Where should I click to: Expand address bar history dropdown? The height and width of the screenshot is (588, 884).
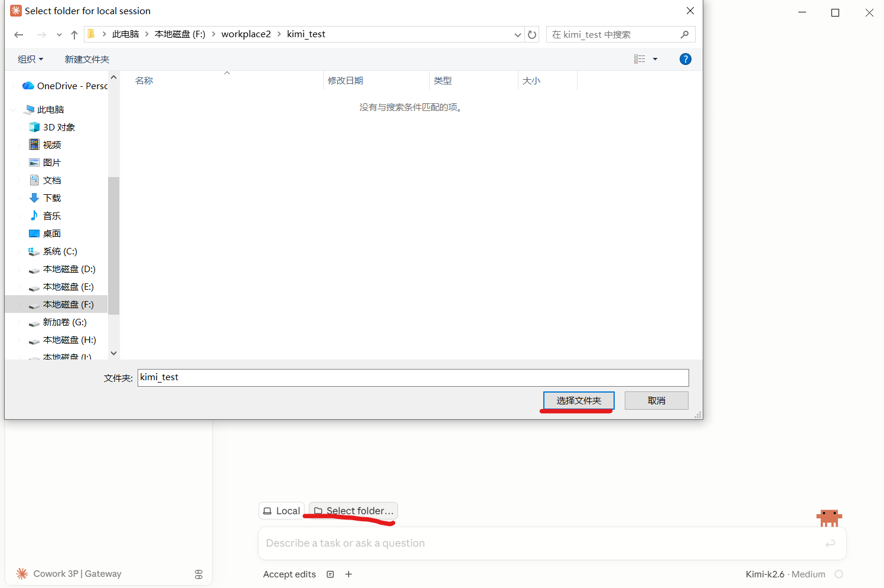[x=518, y=35]
